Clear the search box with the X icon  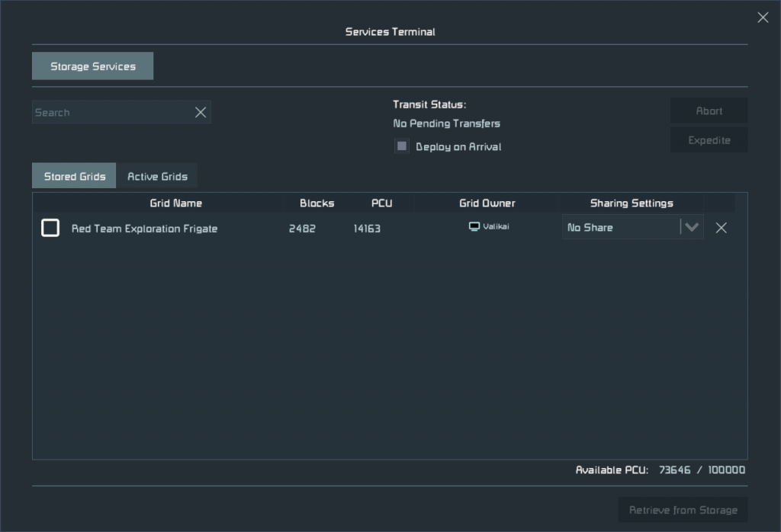201,113
